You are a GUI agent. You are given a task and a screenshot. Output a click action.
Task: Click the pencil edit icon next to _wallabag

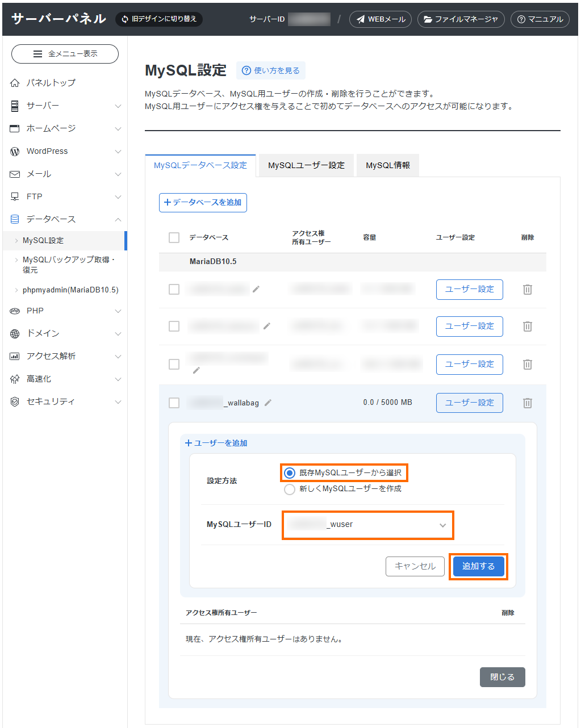[x=268, y=403]
